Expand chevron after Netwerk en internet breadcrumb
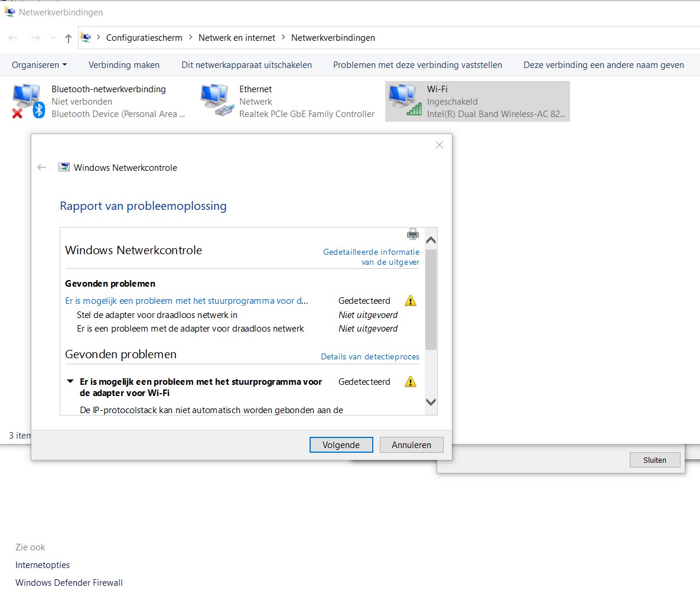The width and height of the screenshot is (700, 597). 284,38
